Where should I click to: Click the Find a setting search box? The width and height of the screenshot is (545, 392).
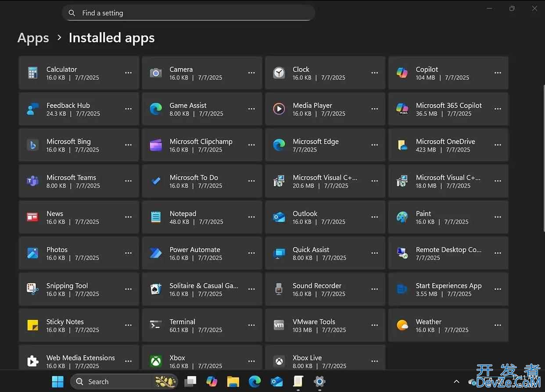[189, 13]
